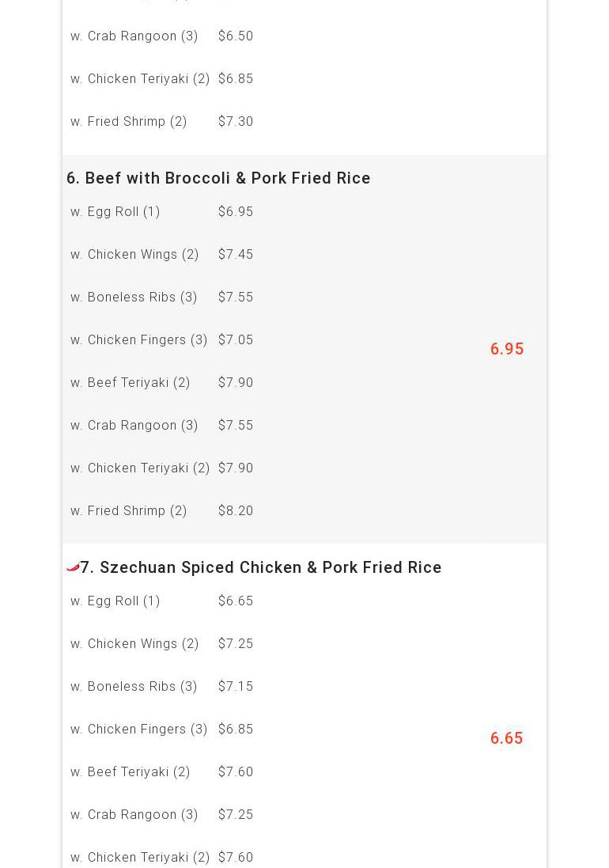This screenshot has height=868, width=609.
Task: Open Beef with Broccoli & Pork Fried Rice
Action: coord(218,178)
